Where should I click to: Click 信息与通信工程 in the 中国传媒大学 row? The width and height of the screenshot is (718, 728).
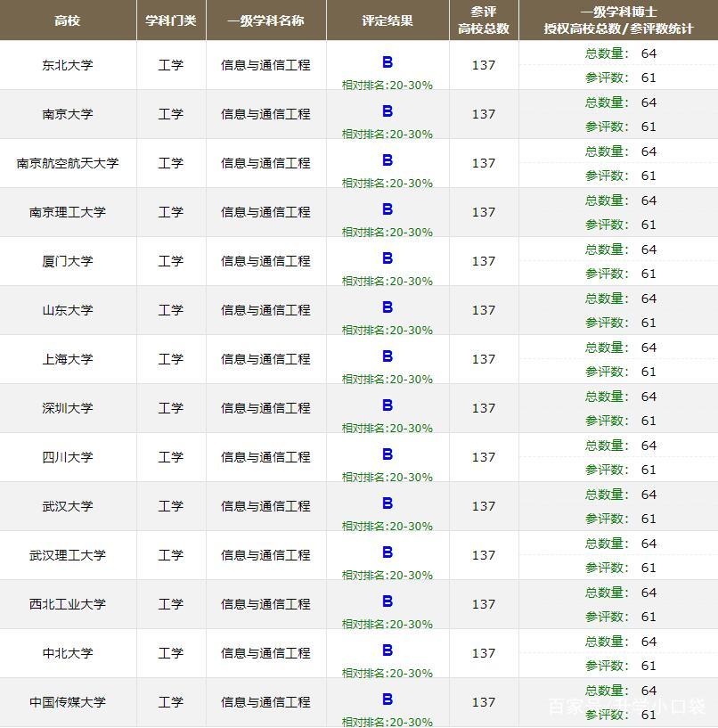click(x=265, y=702)
